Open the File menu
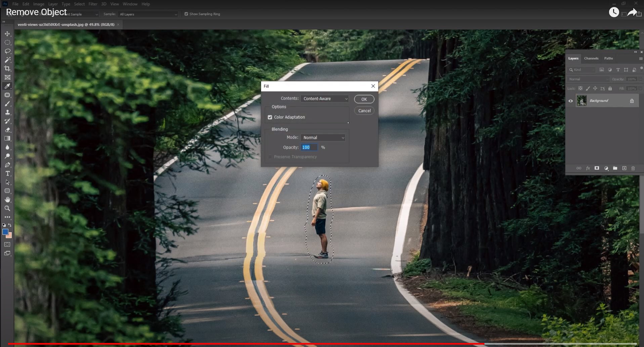This screenshot has width=644, height=347. coord(15,4)
